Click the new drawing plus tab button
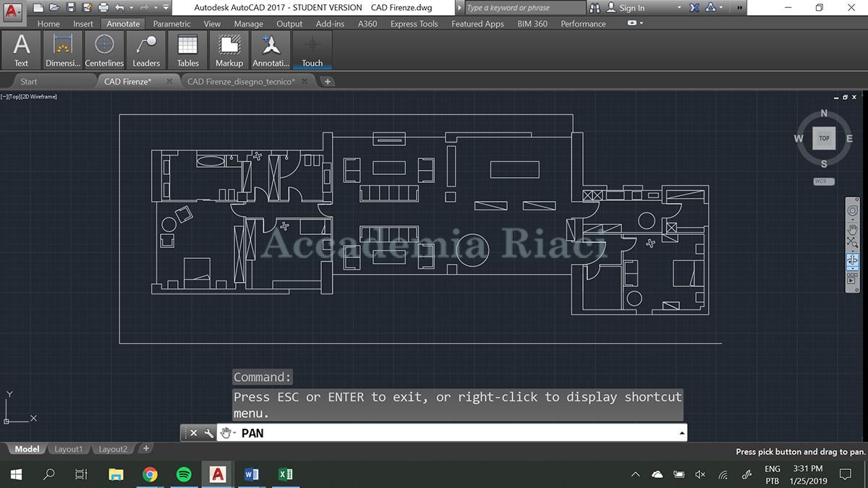Viewport: 868px width, 488px height. (327, 82)
